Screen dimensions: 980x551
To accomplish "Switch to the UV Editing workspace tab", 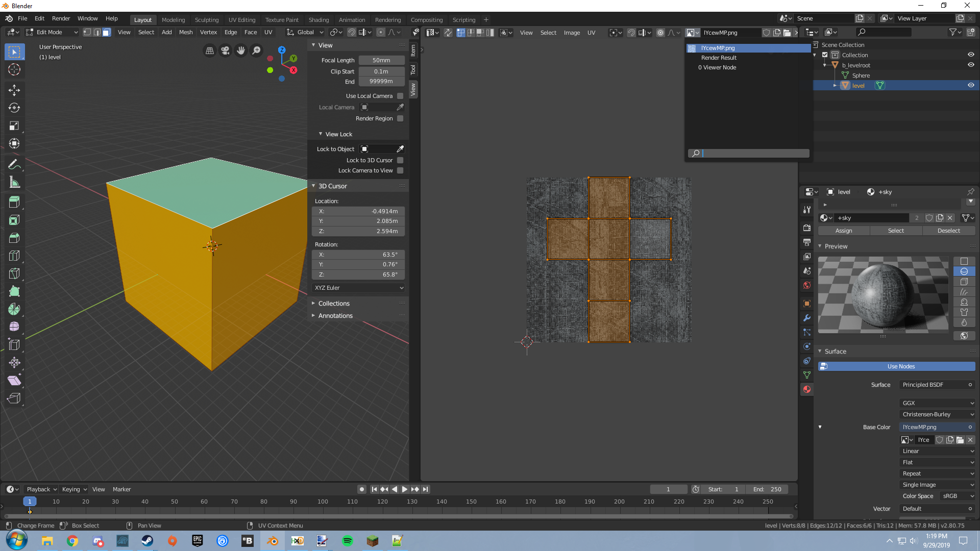I will coord(242,19).
